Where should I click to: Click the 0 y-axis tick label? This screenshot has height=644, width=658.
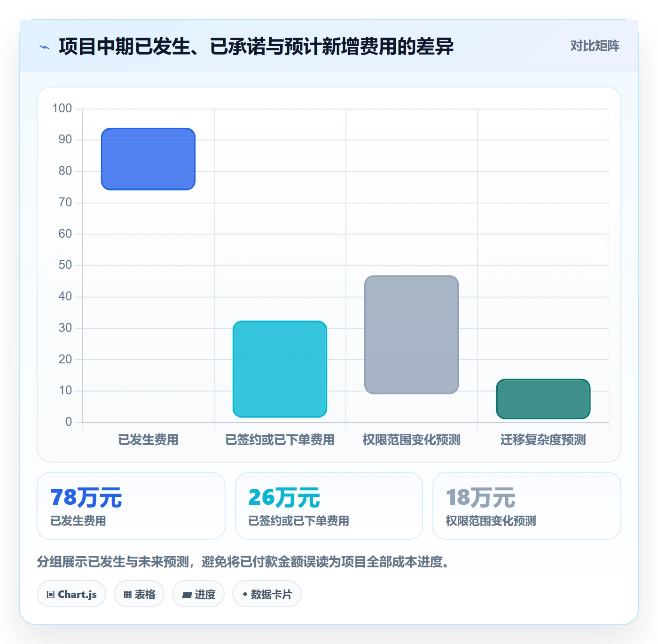click(x=69, y=422)
